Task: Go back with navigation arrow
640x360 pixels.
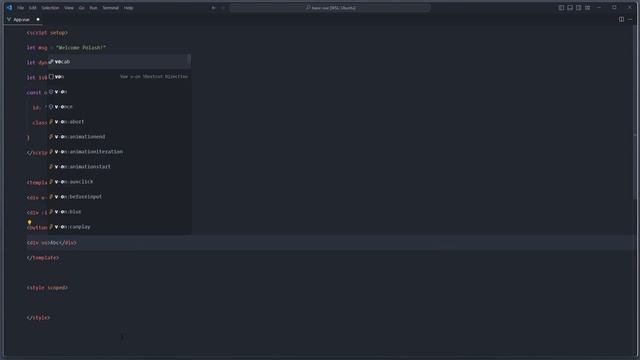Action: point(213,8)
